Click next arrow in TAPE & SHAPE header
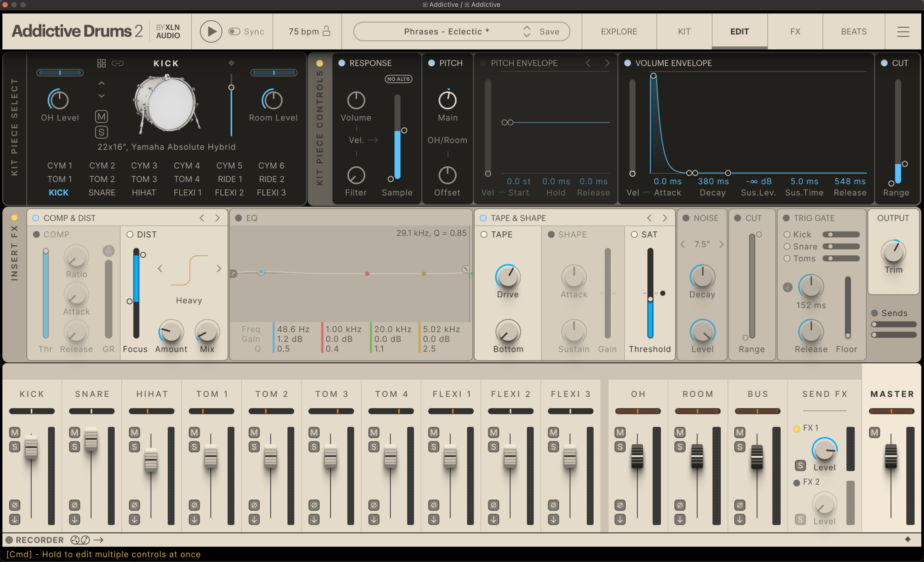924x562 pixels. (x=665, y=218)
